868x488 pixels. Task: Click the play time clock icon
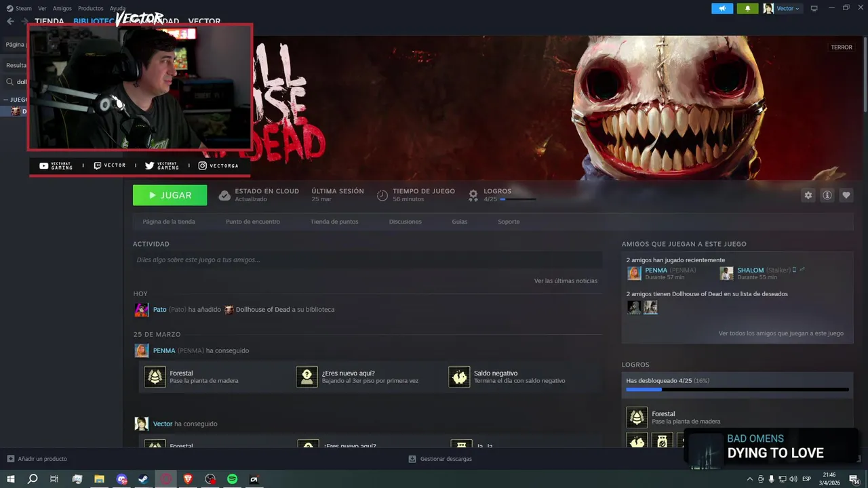(382, 195)
